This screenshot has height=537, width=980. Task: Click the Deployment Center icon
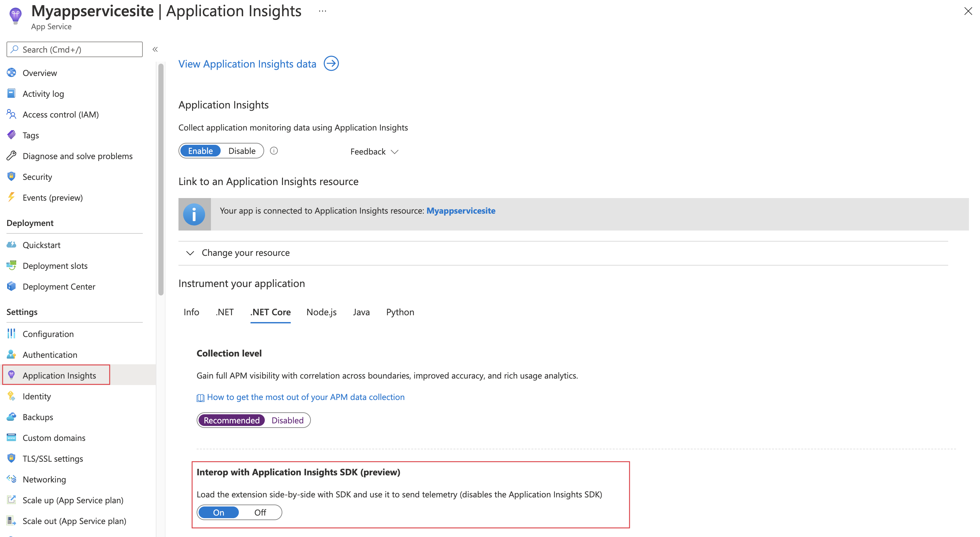(12, 286)
